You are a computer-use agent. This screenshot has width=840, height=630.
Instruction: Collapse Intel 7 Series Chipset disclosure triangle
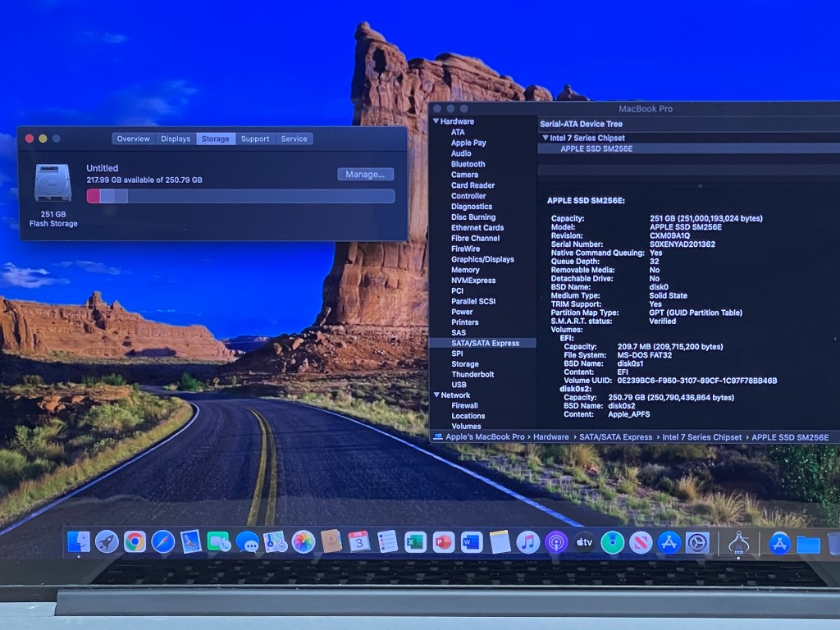546,138
